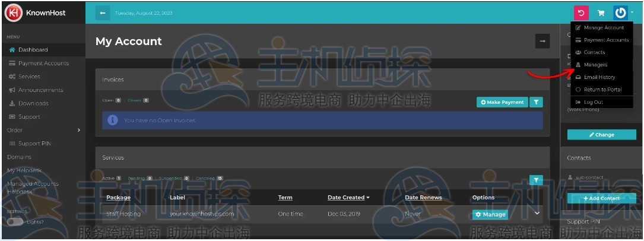Viewport: 644px width, 241px height.
Task: Click the your.knownhostvps.com label cell
Action: [202, 214]
